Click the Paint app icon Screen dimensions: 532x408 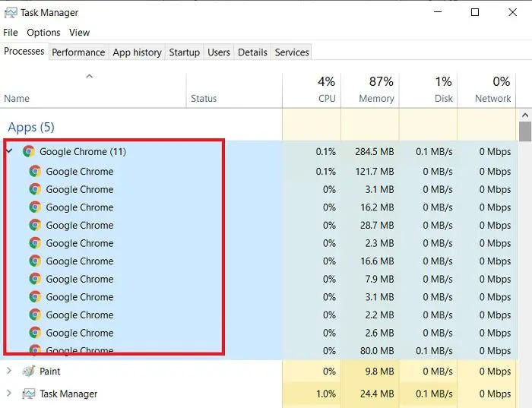29,371
